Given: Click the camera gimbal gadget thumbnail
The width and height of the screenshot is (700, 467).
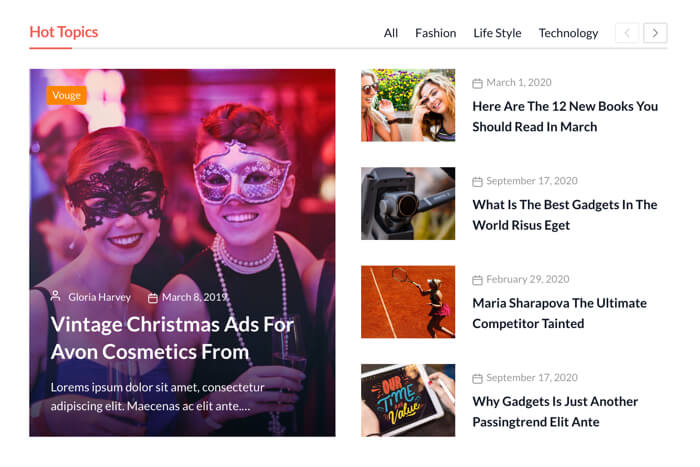Looking at the screenshot, I should [x=408, y=203].
